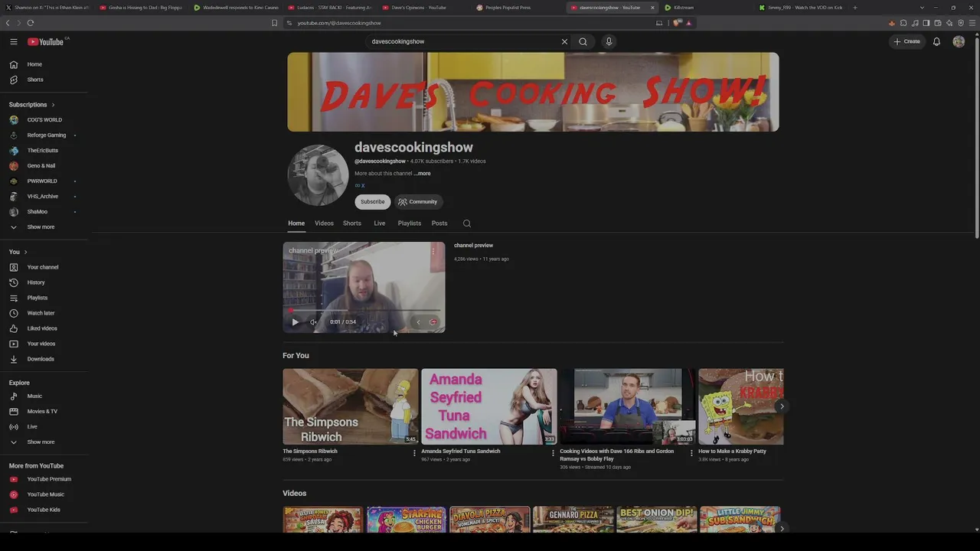This screenshot has width=980, height=551.
Task: Open The Simpsons Ribwich video thumbnail
Action: pyautogui.click(x=351, y=406)
